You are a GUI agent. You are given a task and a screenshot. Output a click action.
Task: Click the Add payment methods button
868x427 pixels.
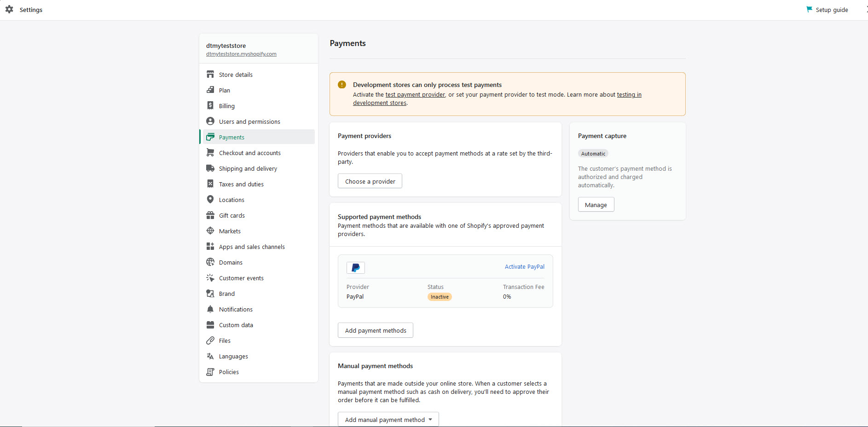click(375, 330)
